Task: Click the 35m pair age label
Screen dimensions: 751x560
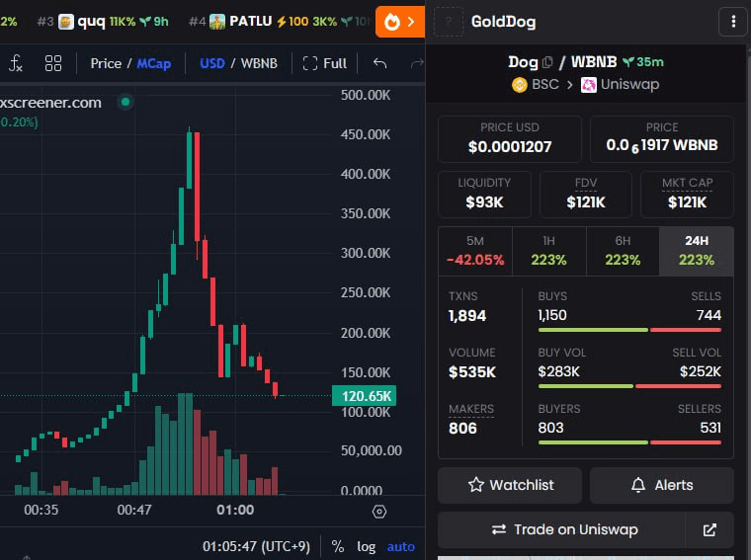Action: (643, 62)
